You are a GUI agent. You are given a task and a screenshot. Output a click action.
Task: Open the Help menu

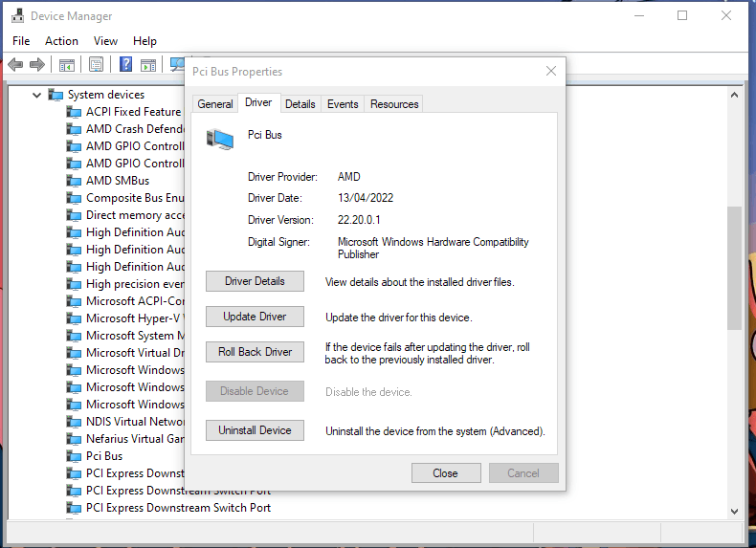[145, 41]
